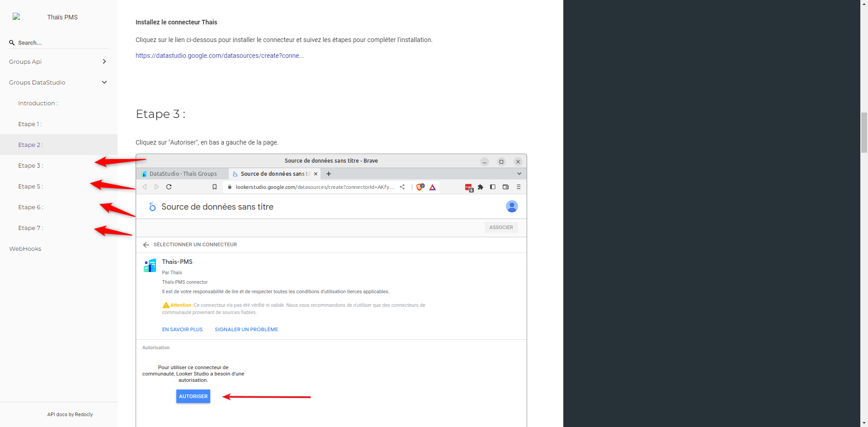Open the extensions puzzle piece icon
868x427 pixels.
click(x=481, y=187)
